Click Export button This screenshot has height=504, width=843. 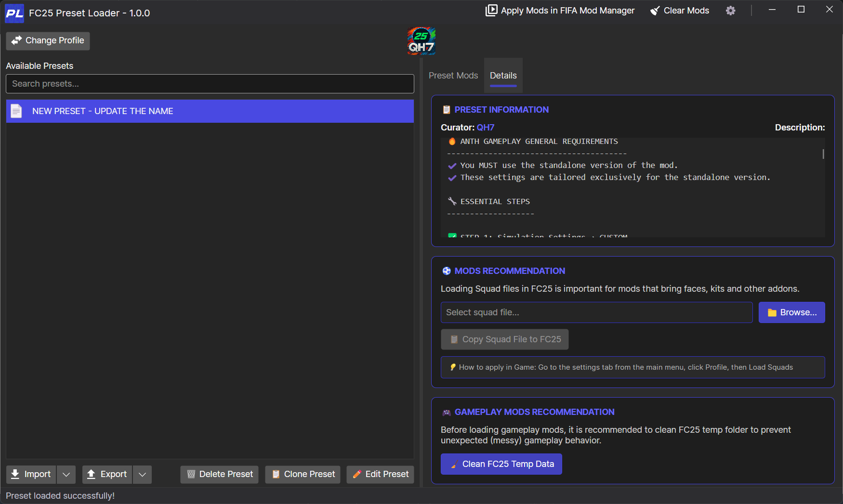coord(107,474)
